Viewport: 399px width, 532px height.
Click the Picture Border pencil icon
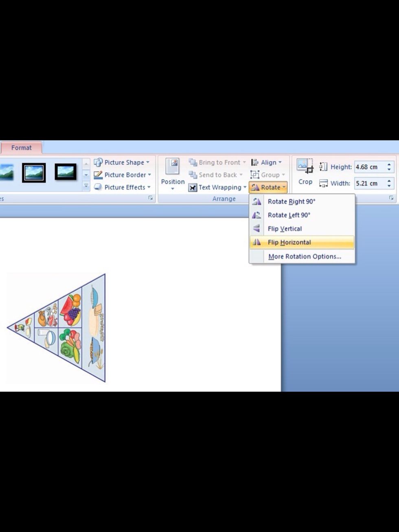98,175
